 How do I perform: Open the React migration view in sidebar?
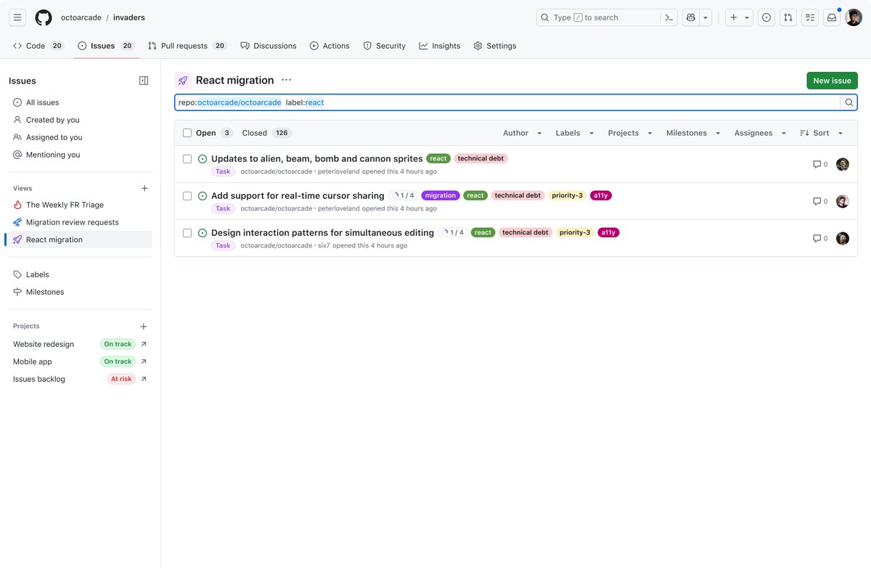(x=79, y=240)
